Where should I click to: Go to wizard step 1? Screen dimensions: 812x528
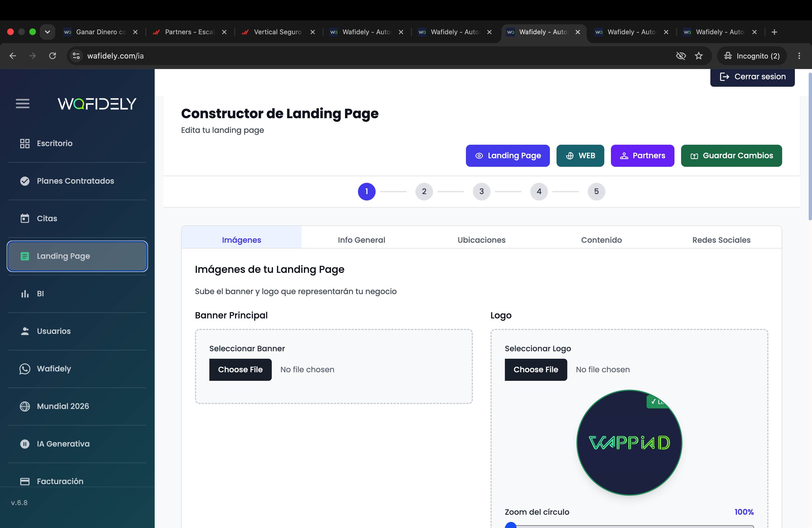point(367,191)
